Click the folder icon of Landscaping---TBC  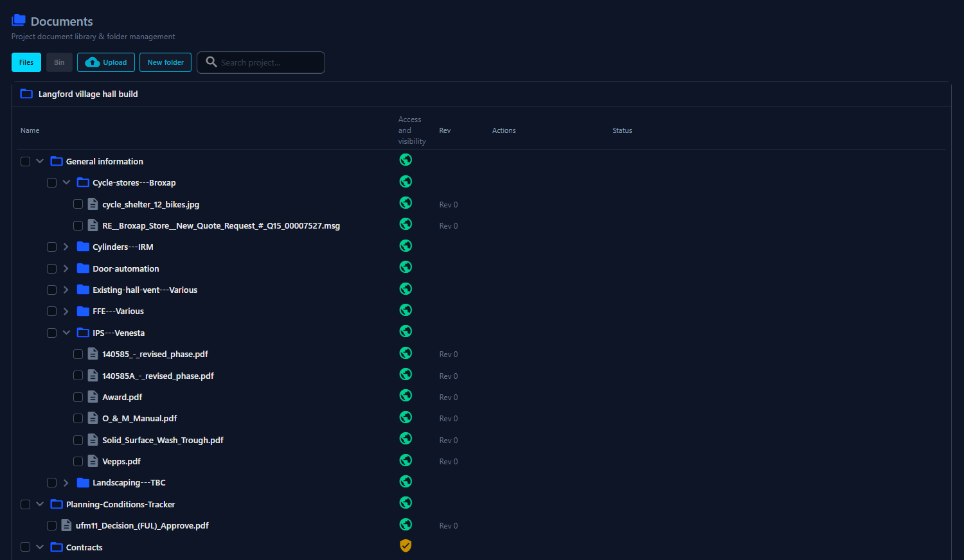pos(83,482)
